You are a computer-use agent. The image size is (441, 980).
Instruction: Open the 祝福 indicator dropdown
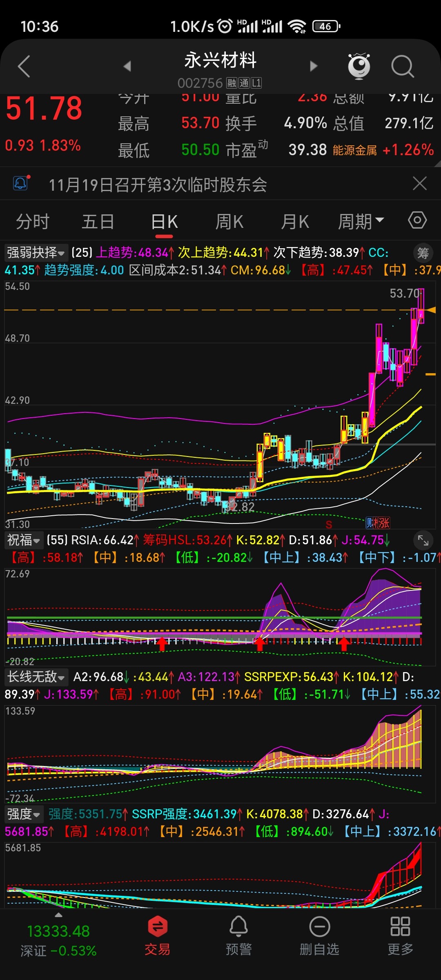point(24,540)
